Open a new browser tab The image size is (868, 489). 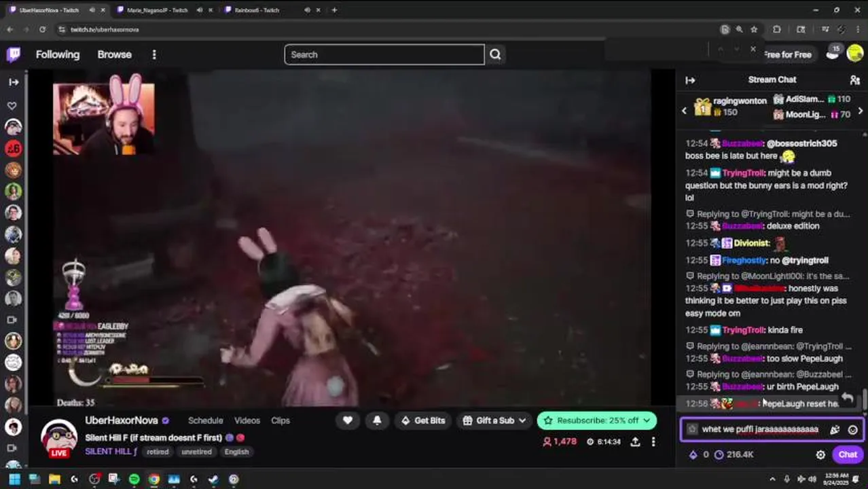point(334,10)
